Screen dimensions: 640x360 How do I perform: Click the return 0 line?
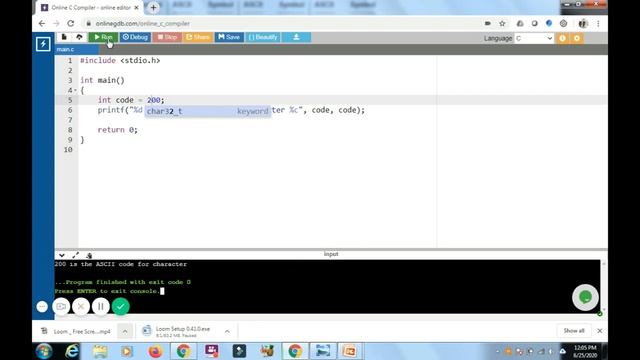pyautogui.click(x=118, y=130)
